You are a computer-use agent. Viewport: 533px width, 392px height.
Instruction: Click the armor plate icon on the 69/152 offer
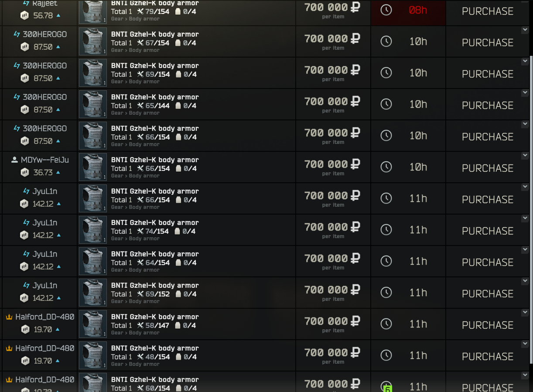[178, 294]
